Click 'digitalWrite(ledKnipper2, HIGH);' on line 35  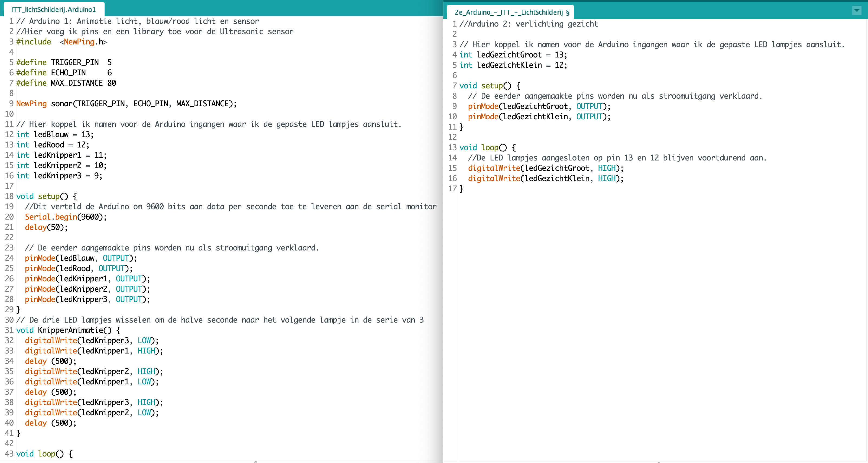tap(94, 372)
